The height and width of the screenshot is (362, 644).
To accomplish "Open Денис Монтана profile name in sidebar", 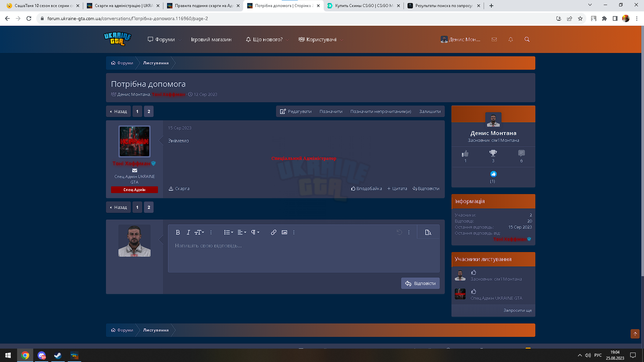I will click(x=493, y=133).
